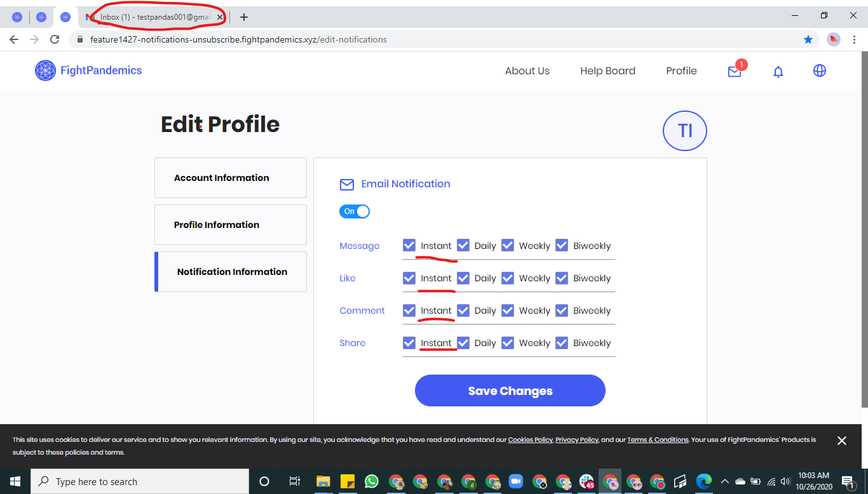868x494 pixels.
Task: Open the Windows Action Center notifications
Action: pos(848,482)
